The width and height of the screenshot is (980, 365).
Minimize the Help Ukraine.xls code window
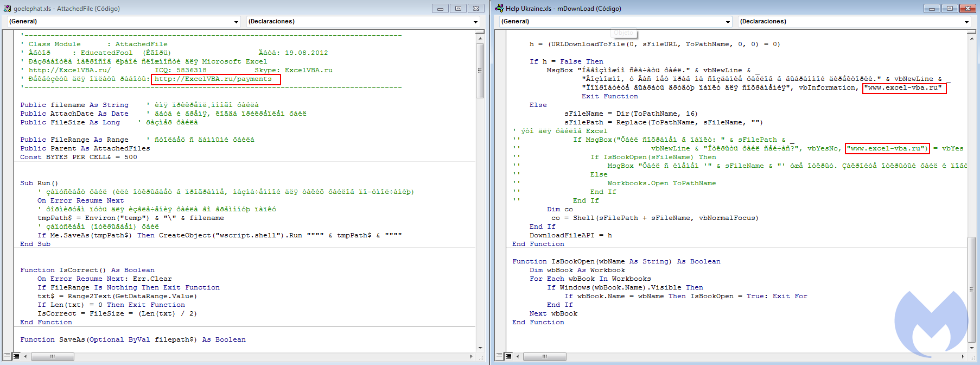click(x=932, y=8)
